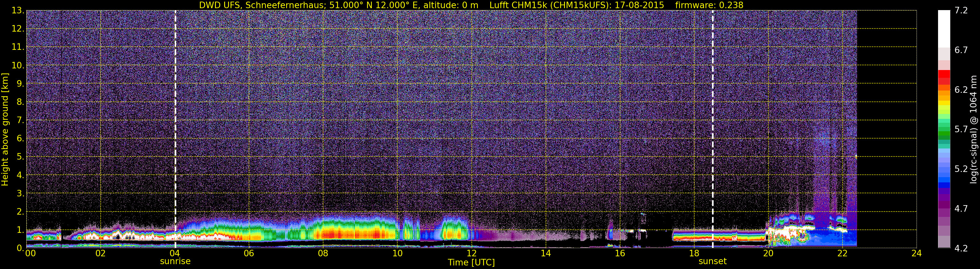Image resolution: width=980 pixels, height=269 pixels.
Task: Click the white dashed sunrise marker line
Action: click(175, 129)
